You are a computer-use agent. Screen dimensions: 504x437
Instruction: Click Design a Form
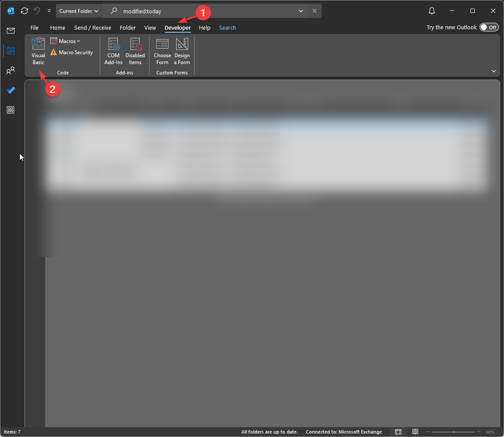click(182, 51)
